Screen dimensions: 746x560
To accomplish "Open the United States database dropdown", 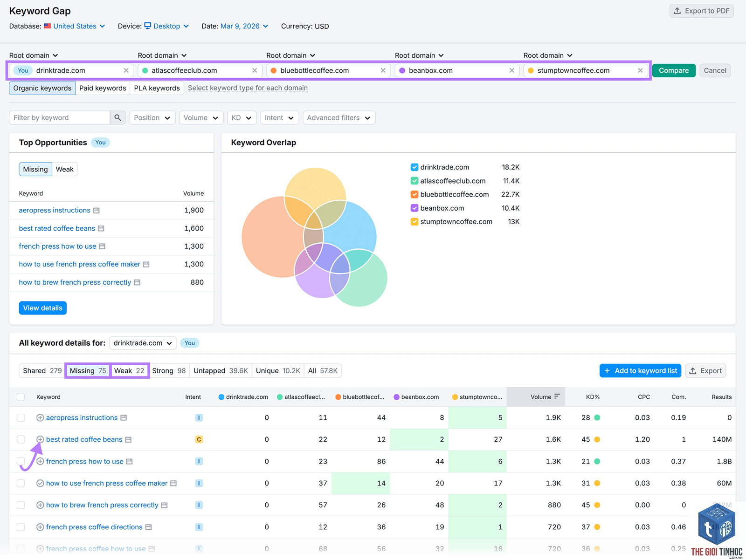I will pos(75,26).
